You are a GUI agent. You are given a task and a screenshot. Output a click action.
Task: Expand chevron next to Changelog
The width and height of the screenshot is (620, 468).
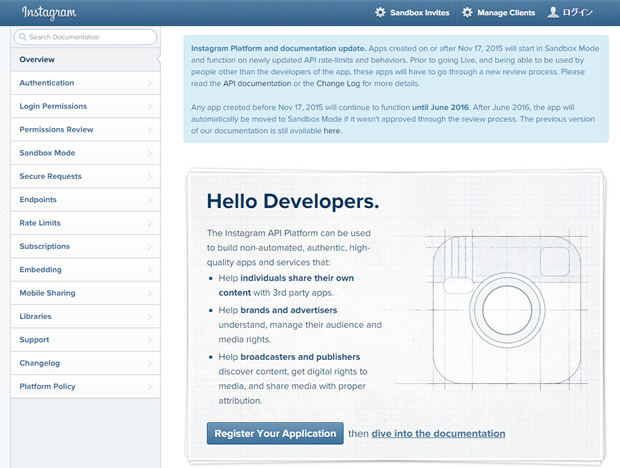coord(150,363)
